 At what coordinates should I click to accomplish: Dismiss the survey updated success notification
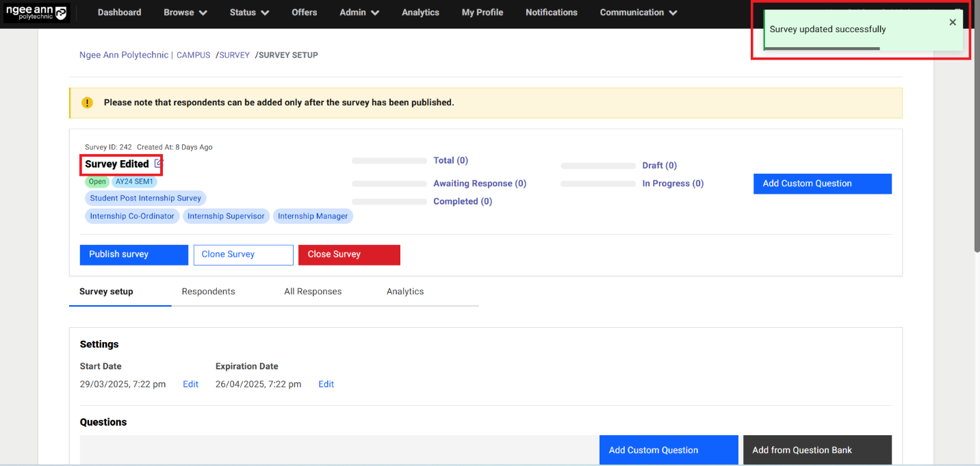click(x=952, y=23)
